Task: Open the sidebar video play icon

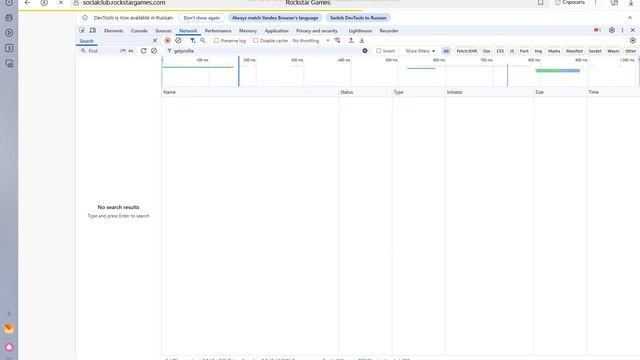Action: point(9,33)
